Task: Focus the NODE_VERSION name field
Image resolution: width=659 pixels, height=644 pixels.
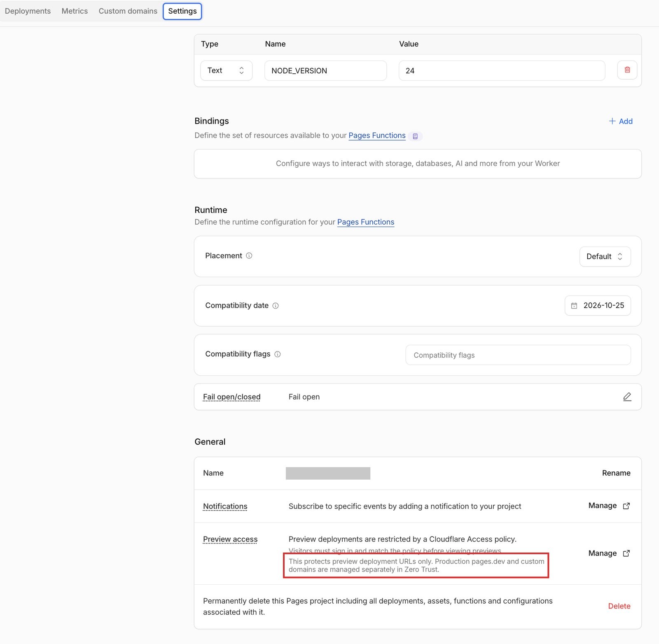Action: pyautogui.click(x=325, y=70)
